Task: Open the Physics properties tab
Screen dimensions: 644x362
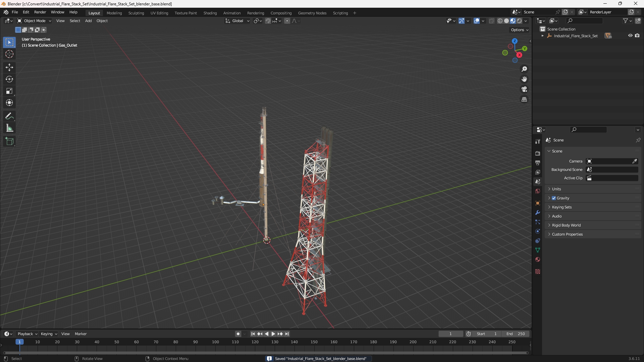Action: pyautogui.click(x=538, y=231)
